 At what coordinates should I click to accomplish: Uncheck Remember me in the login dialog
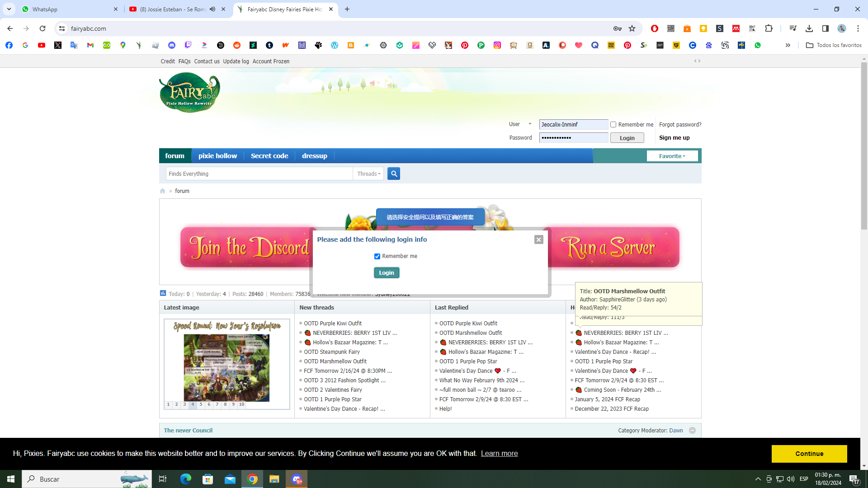pyautogui.click(x=377, y=256)
